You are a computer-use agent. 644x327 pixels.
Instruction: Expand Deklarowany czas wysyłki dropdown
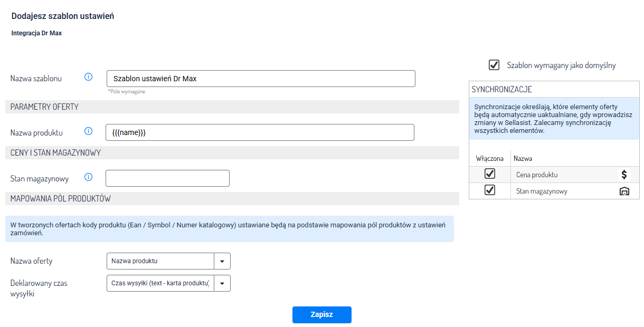pos(222,283)
